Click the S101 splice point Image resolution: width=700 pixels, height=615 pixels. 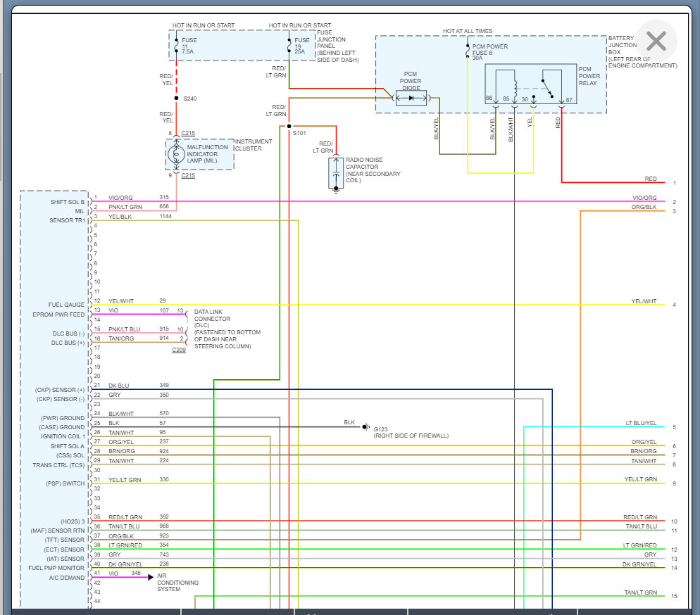pyautogui.click(x=289, y=127)
